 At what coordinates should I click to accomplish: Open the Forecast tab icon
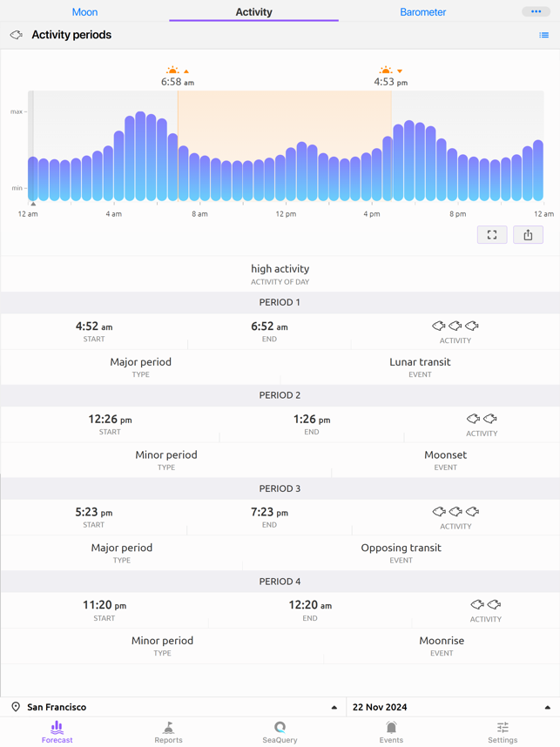57,731
